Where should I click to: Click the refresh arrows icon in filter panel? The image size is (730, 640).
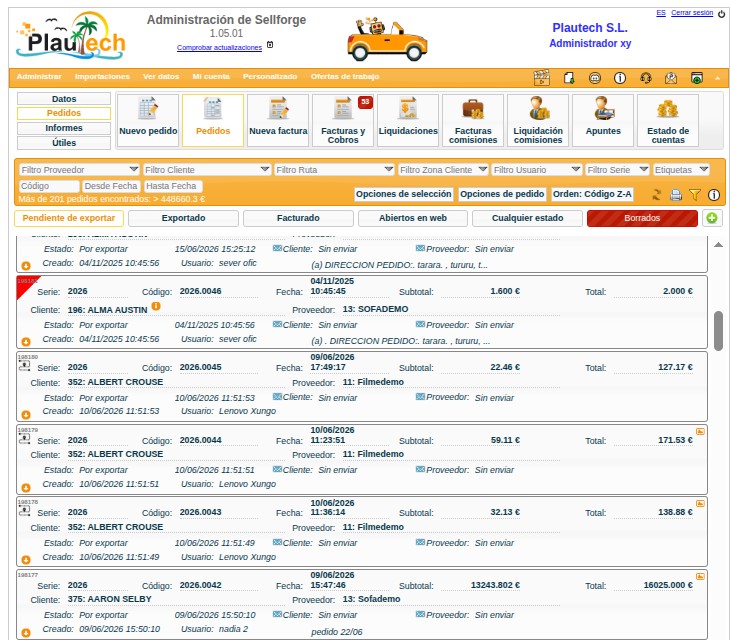point(656,195)
